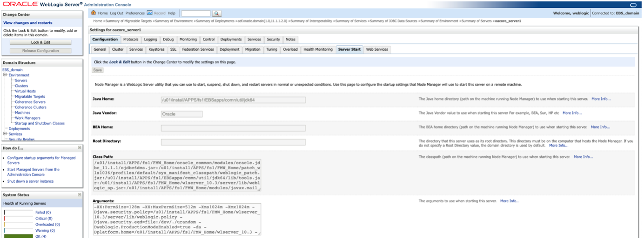Open Start Managed Servers help link
This screenshot has height=240, width=644.
click(x=34, y=172)
